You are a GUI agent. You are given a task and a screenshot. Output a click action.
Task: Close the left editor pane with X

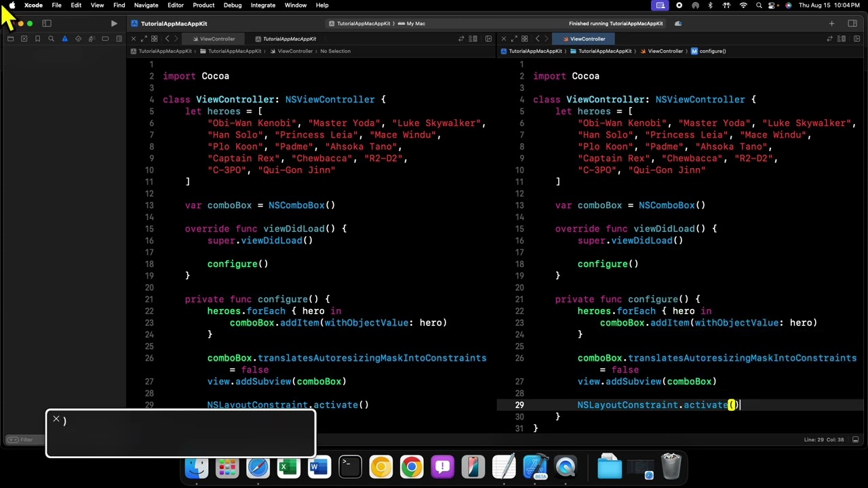click(x=133, y=39)
